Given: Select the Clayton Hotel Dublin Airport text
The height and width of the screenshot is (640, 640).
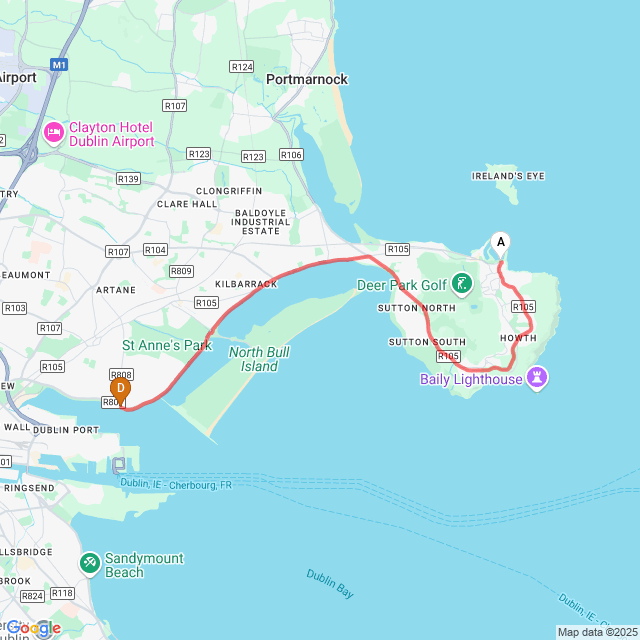Looking at the screenshot, I should point(111,134).
